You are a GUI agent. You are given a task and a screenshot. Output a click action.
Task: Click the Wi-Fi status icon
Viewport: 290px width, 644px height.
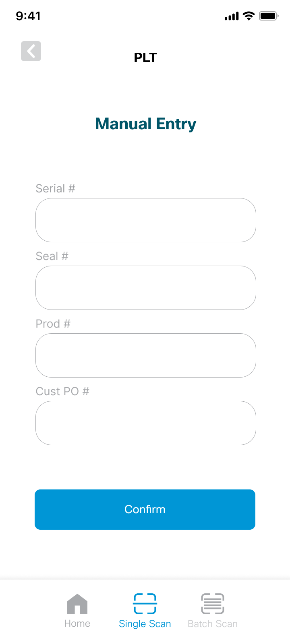coord(249,16)
